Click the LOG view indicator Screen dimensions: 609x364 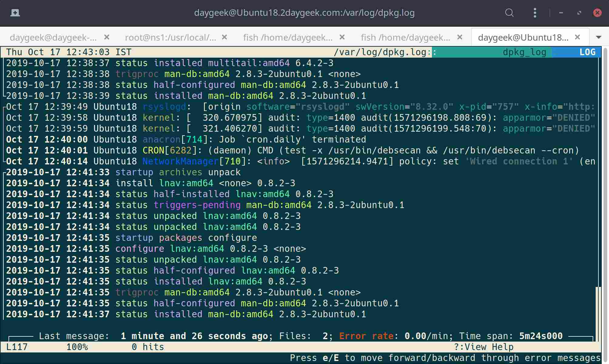point(587,52)
